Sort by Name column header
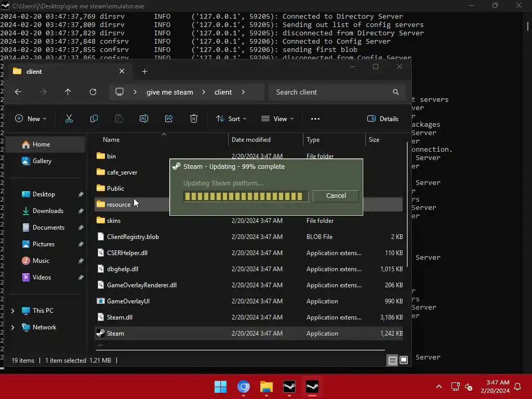The image size is (532, 399). 160,140
